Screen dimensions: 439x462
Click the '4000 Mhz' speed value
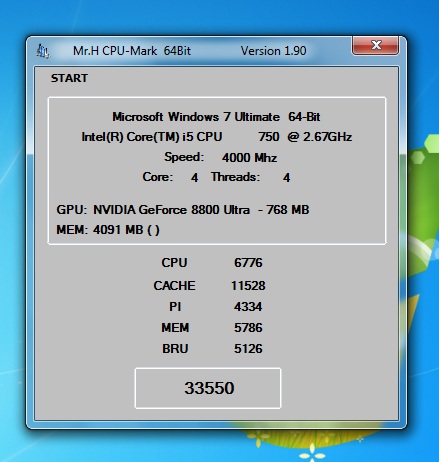249,157
